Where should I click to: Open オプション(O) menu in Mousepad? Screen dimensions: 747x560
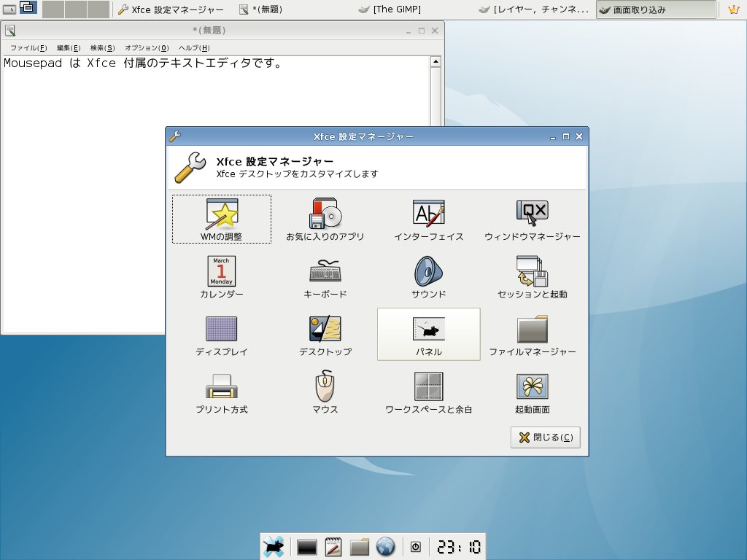coord(147,47)
